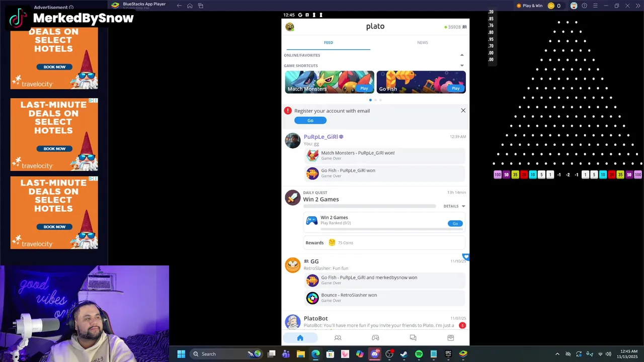Open File Explorer from the taskbar
Viewport: 644px width, 362px height.
tap(301, 354)
